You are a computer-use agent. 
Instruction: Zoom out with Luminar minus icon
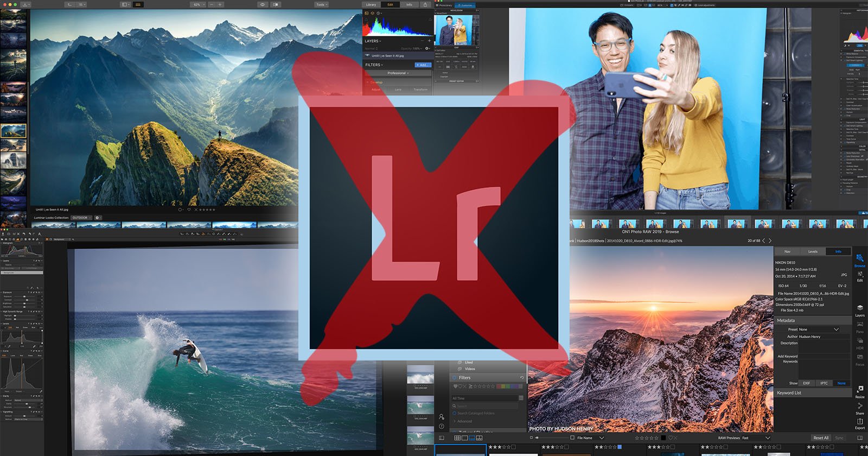click(x=212, y=4)
